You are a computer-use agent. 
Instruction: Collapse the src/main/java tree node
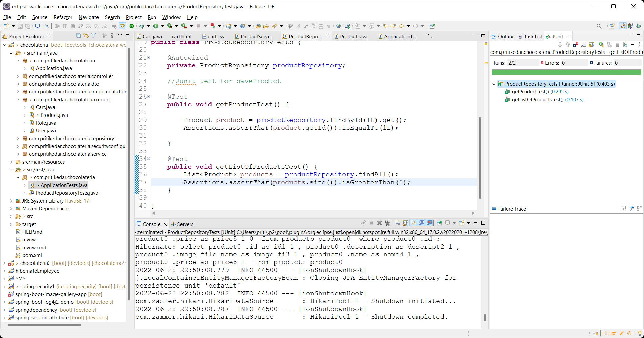11,53
